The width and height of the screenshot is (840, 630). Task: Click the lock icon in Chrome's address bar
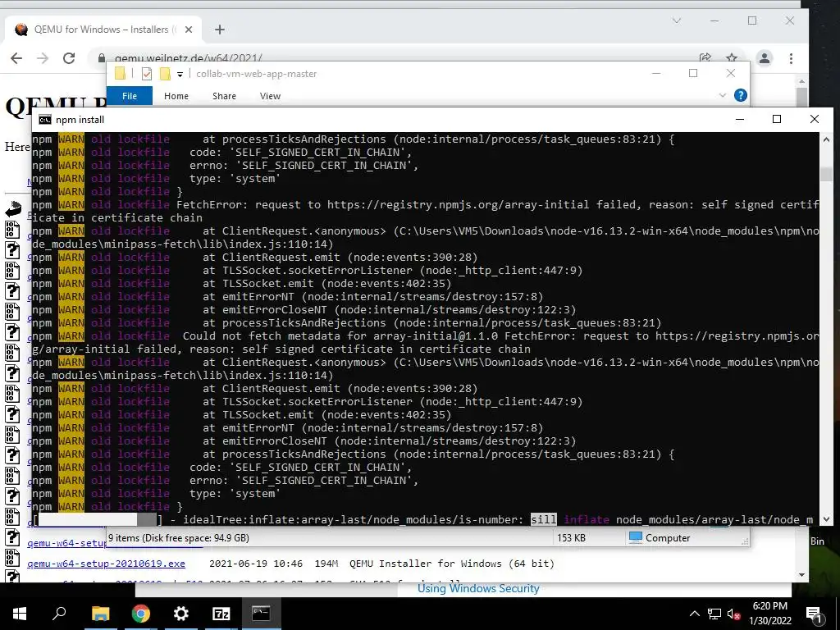pos(101,58)
